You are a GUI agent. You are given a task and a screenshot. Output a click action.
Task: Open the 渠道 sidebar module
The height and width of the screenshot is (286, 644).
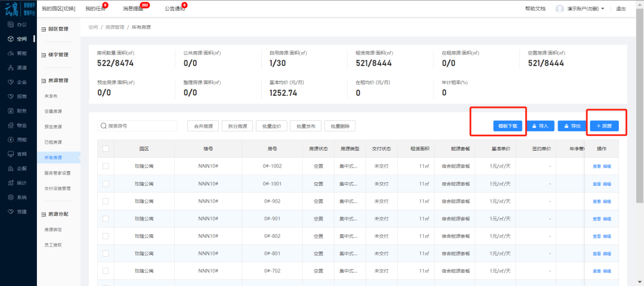[18, 68]
